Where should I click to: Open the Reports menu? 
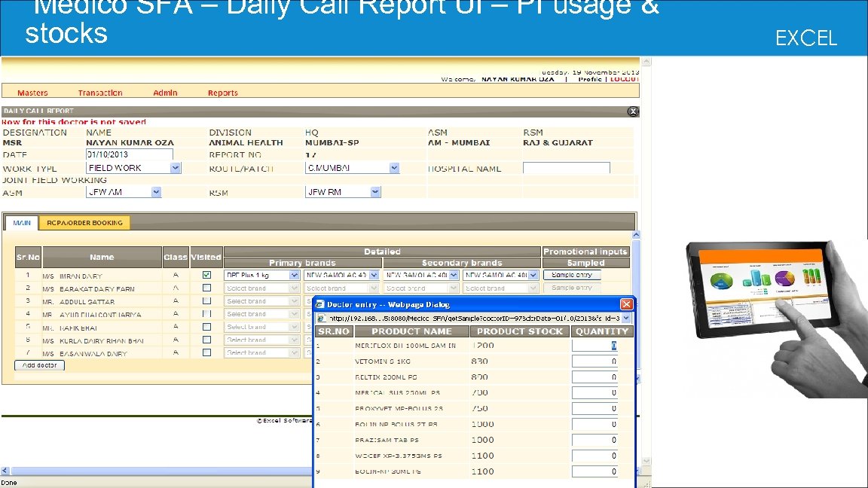coord(222,92)
